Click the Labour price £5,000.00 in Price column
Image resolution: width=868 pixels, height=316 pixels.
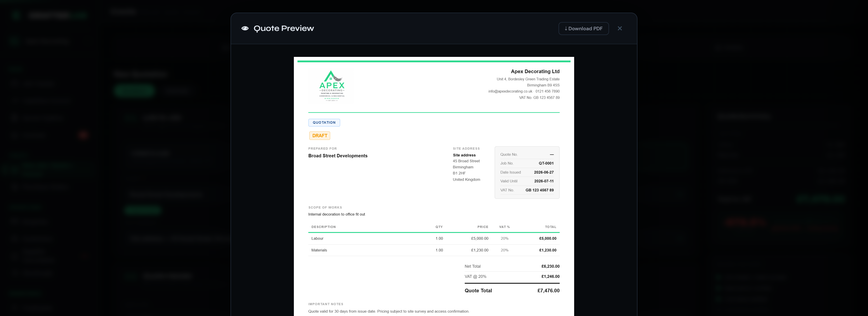[x=479, y=239]
